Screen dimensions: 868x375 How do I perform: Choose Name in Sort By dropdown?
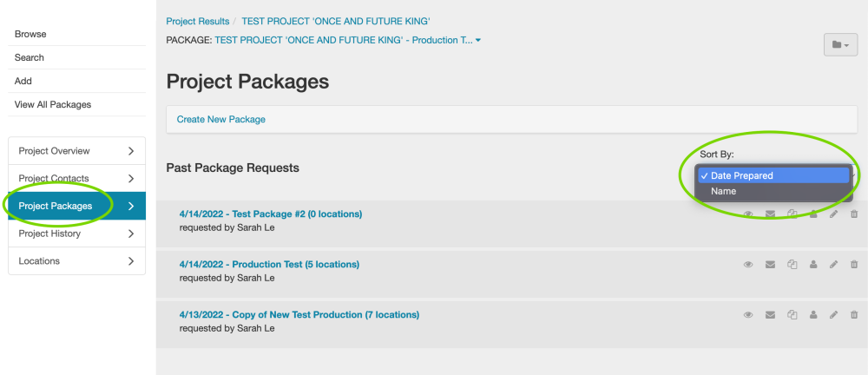point(724,191)
